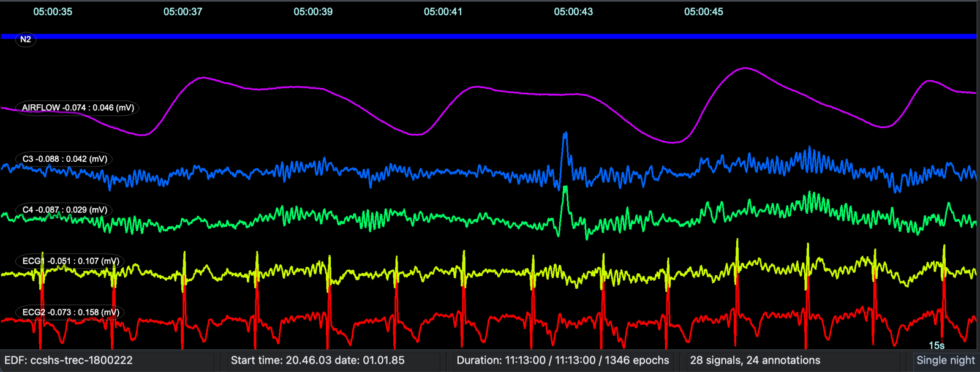Click the 05:00:41 time marker

click(x=443, y=12)
